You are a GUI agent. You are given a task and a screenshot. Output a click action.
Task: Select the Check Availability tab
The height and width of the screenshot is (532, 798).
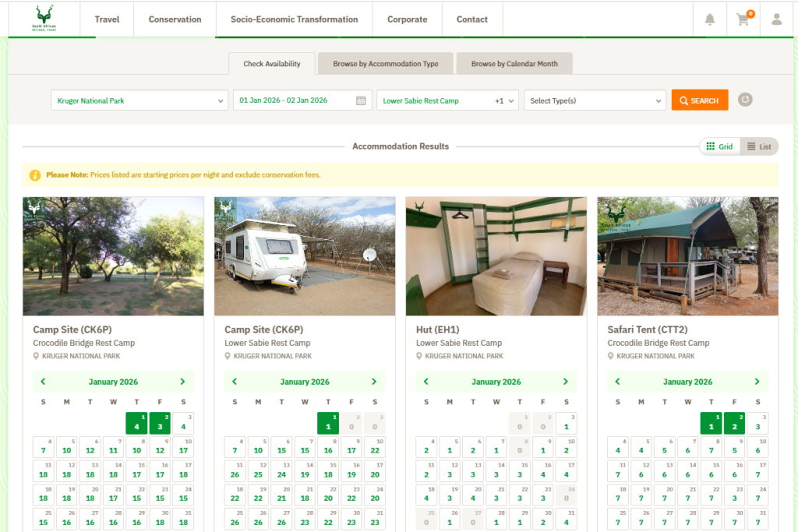click(x=272, y=64)
